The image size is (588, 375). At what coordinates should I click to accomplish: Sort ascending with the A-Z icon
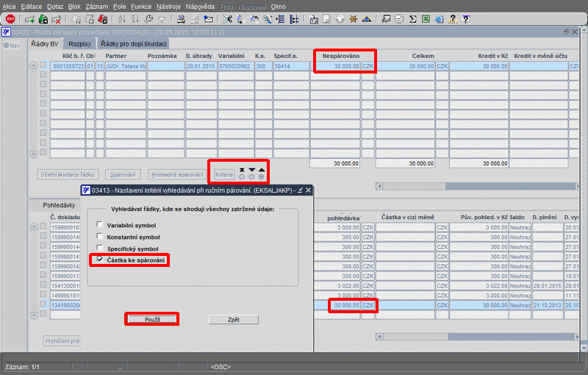point(122,19)
